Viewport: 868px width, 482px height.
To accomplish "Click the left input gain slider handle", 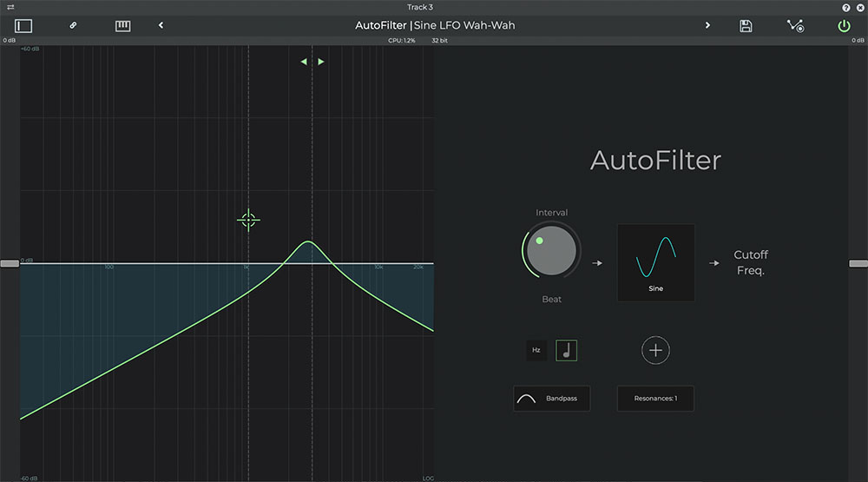I will point(10,263).
